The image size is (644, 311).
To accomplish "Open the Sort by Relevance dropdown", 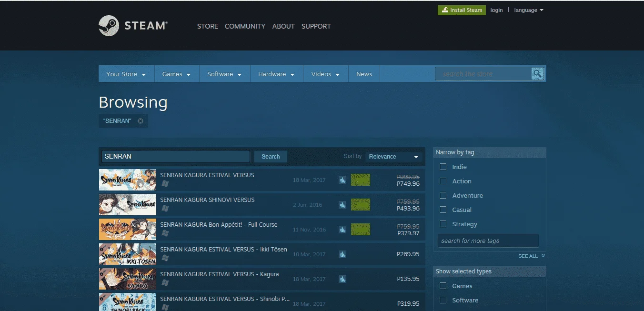I will [x=394, y=157].
